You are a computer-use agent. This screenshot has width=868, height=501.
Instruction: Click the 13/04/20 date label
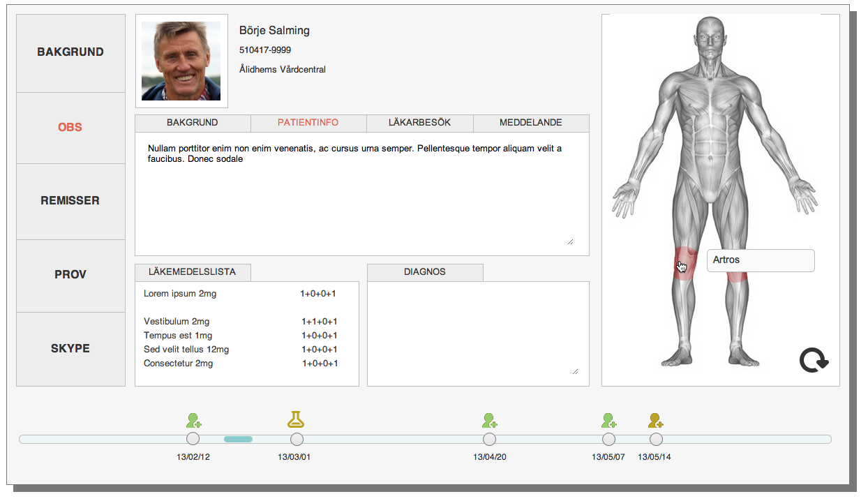[x=490, y=458]
